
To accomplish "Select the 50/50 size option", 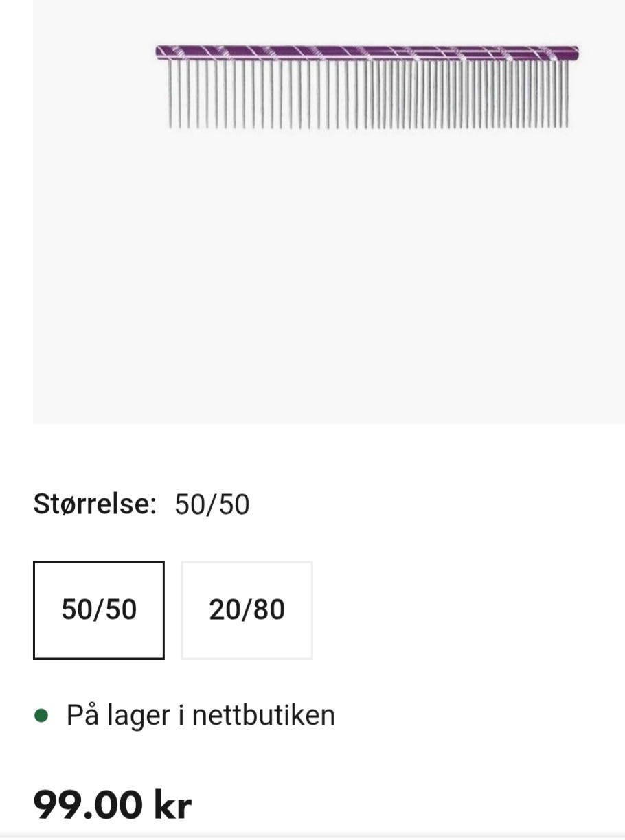I will coord(98,609).
